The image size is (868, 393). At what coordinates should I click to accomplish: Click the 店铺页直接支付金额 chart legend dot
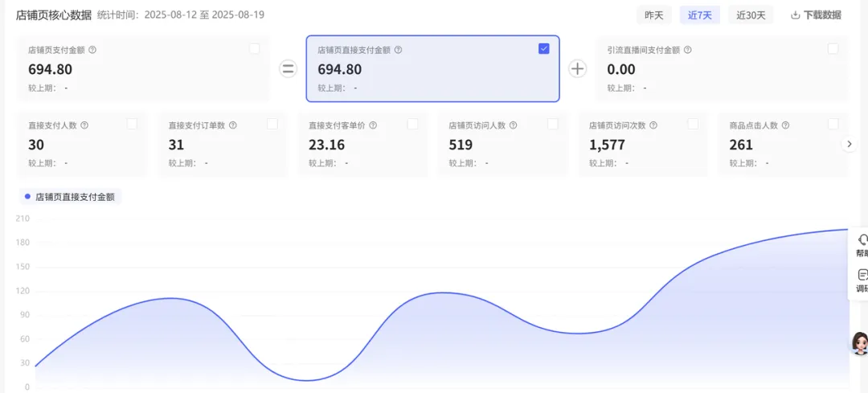pos(27,196)
